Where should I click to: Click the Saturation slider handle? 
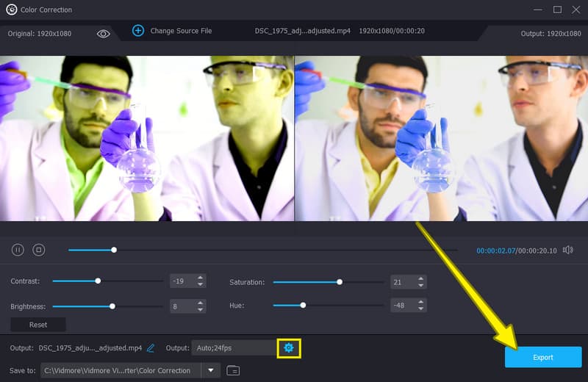coord(340,281)
